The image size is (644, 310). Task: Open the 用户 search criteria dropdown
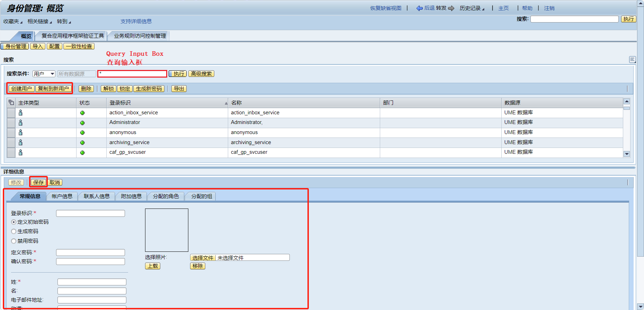44,74
